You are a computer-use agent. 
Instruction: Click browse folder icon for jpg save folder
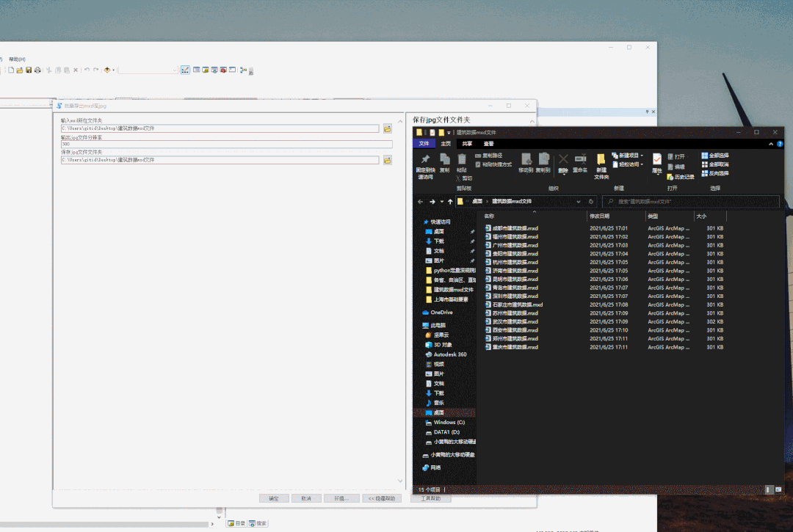(387, 160)
